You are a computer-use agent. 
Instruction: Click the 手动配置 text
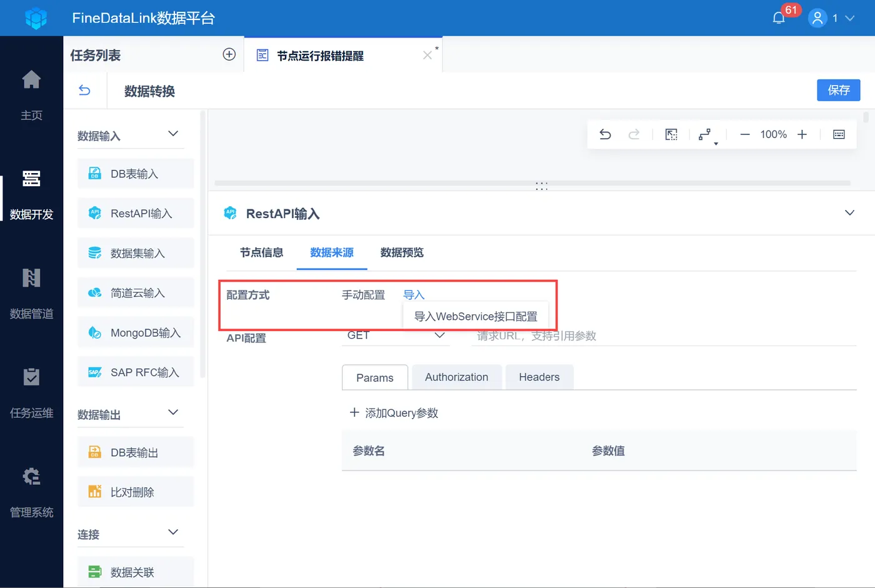click(363, 295)
